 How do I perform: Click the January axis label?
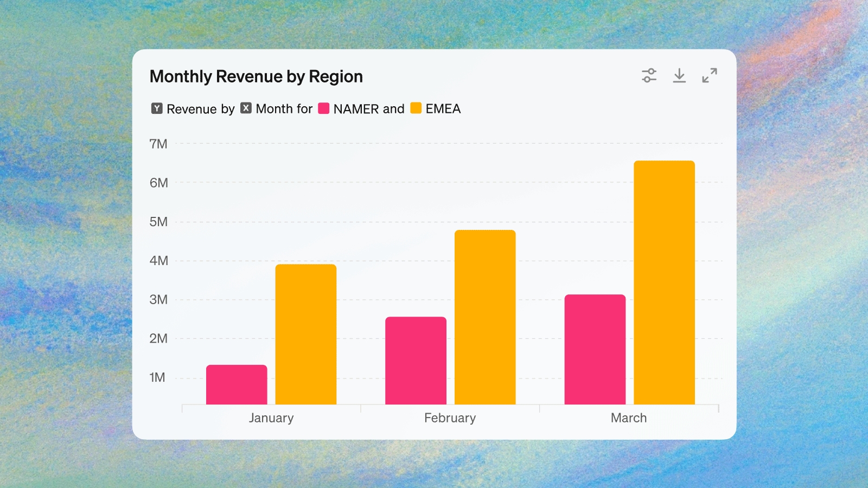(271, 418)
